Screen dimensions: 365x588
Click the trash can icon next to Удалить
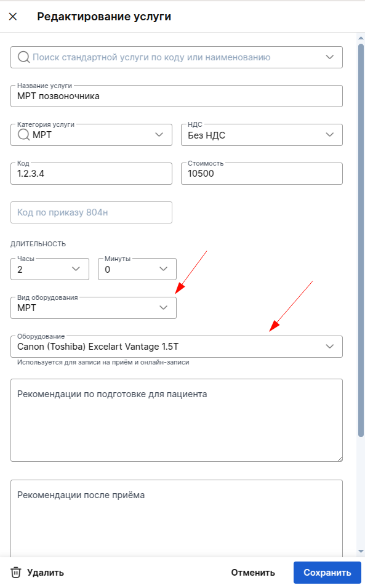(x=16, y=572)
